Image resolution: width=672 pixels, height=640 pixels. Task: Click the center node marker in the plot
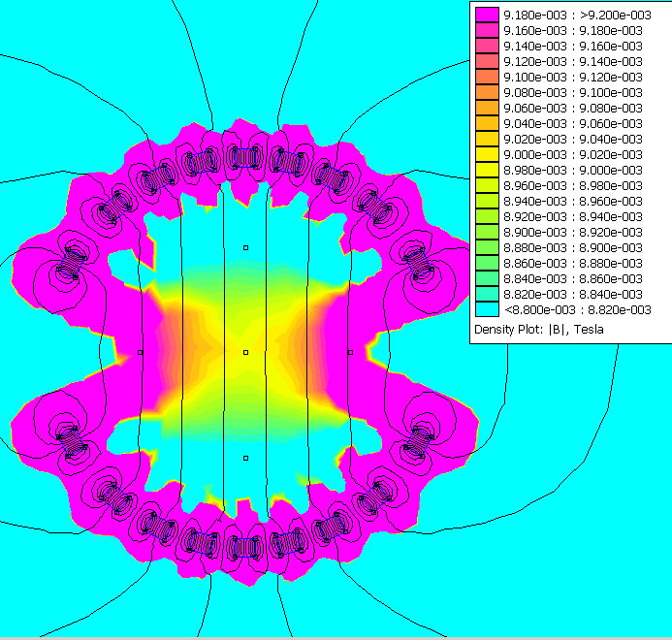point(246,352)
